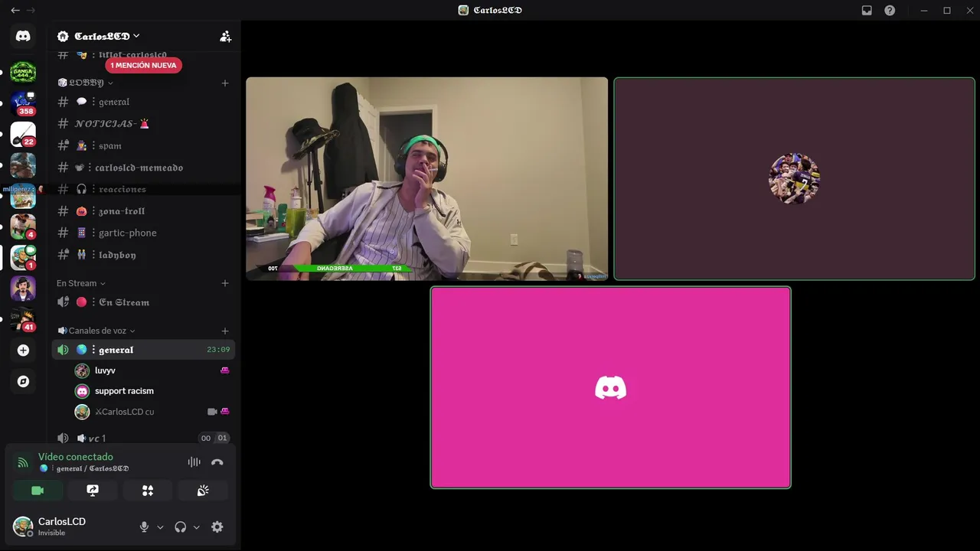980x551 pixels.
Task: Select CarlosLCD cu in voice list
Action: [x=152, y=412]
